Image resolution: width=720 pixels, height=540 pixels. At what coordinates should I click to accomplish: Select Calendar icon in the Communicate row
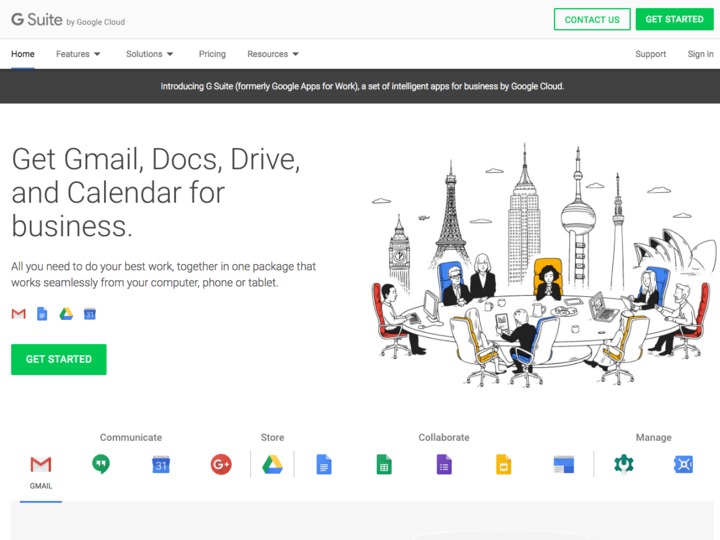pos(161,464)
